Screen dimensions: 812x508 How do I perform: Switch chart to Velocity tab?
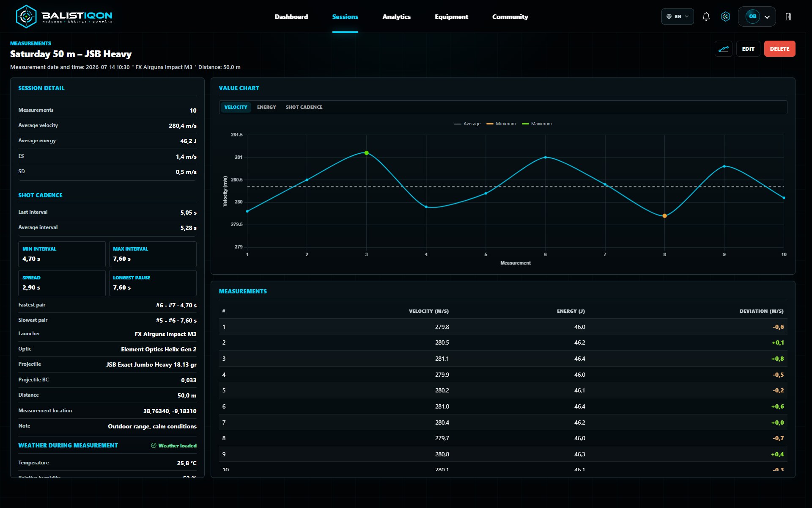tap(236, 107)
